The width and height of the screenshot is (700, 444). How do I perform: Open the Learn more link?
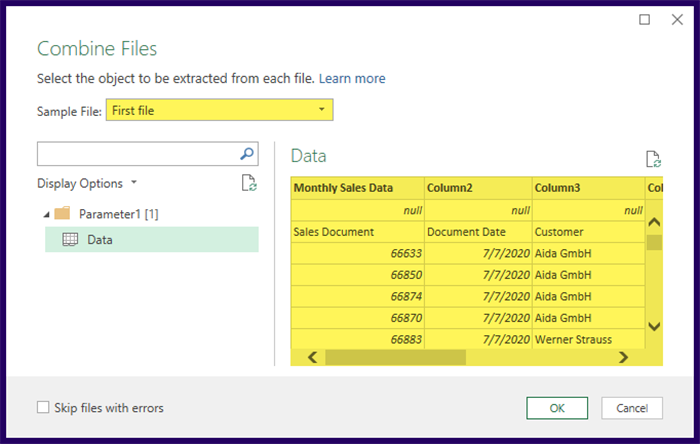[351, 78]
